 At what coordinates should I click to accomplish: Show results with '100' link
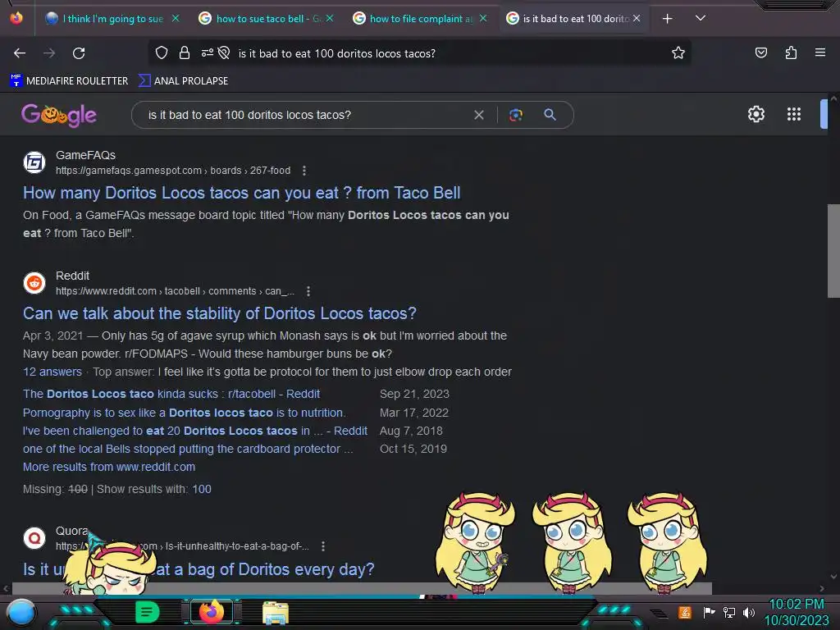202,489
